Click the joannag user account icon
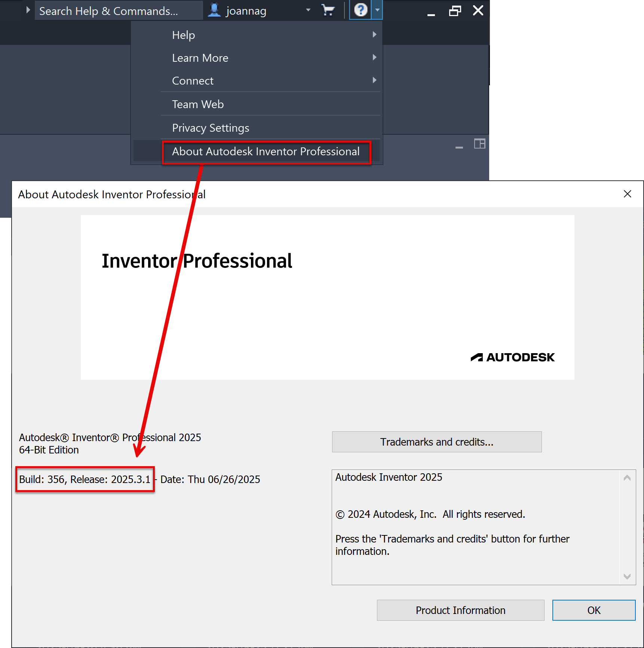644x648 pixels. pos(214,10)
